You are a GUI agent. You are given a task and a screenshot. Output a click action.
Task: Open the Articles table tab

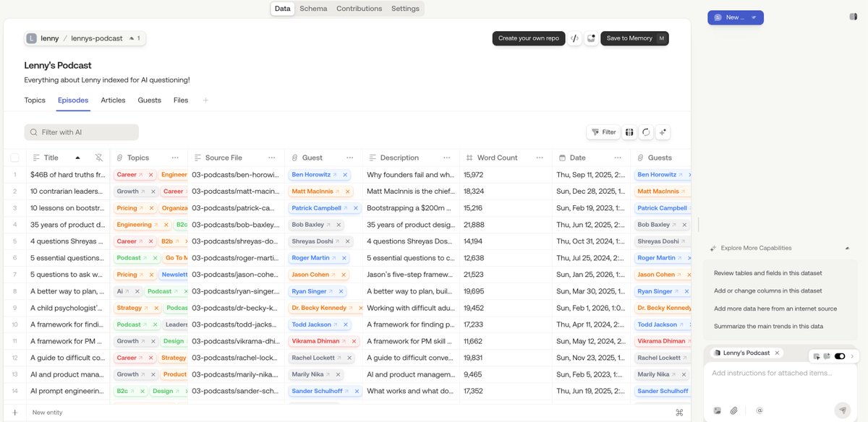pyautogui.click(x=113, y=100)
